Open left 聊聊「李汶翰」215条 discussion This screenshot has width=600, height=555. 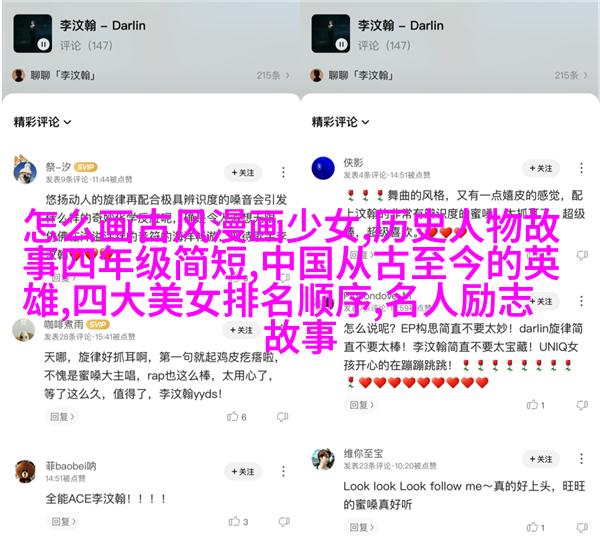pyautogui.click(x=151, y=75)
